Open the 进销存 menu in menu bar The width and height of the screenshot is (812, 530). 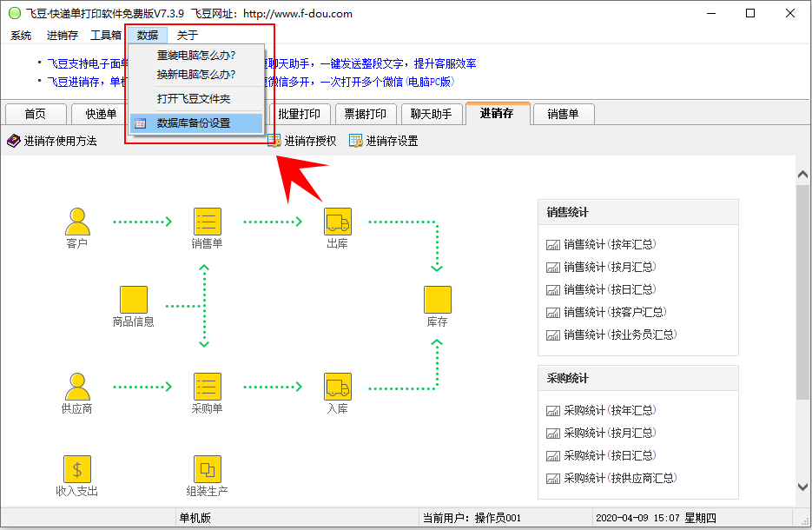click(63, 36)
